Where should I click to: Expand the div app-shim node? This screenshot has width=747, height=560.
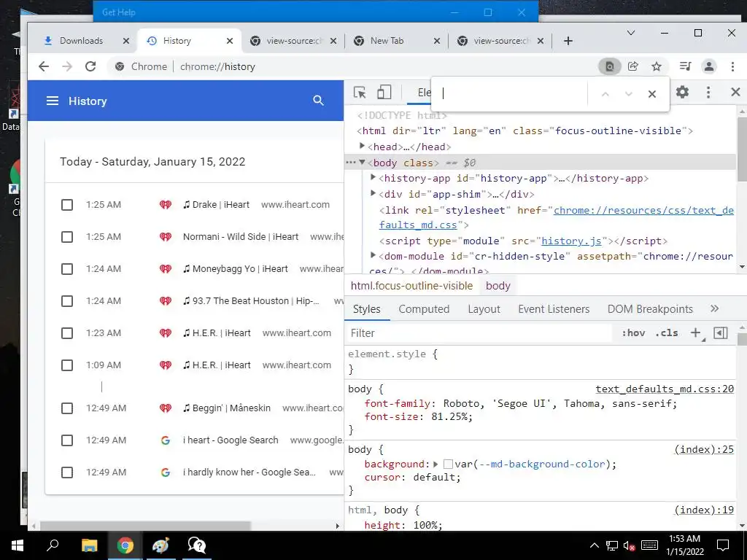373,192
